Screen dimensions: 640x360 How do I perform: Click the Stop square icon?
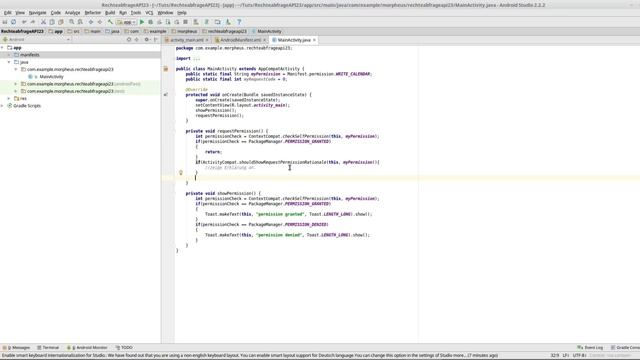(x=185, y=22)
